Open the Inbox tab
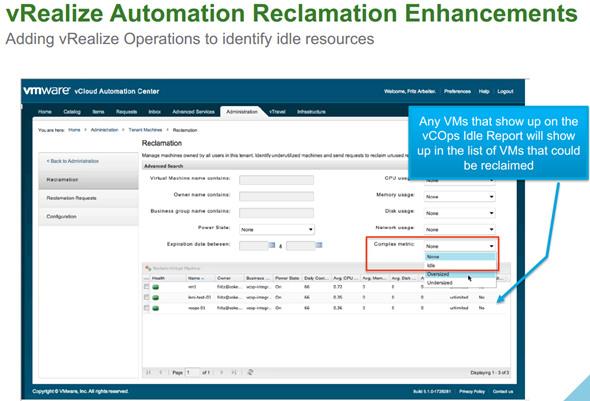 pos(155,112)
